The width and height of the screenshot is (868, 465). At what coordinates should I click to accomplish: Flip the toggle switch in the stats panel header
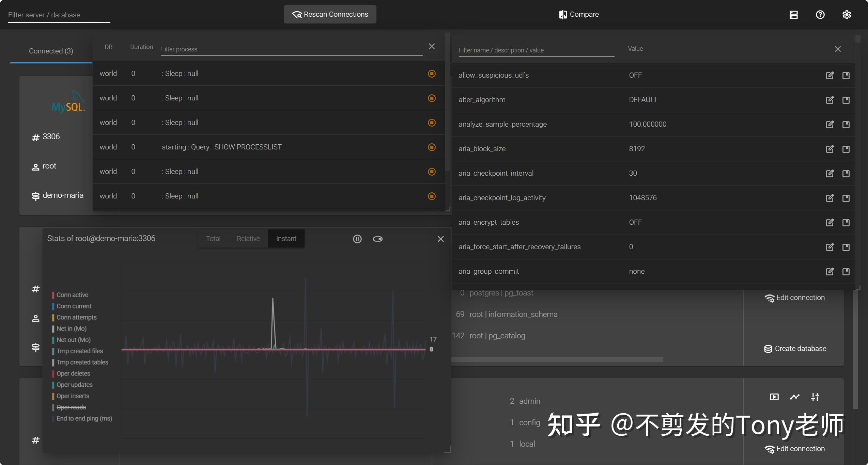point(378,239)
